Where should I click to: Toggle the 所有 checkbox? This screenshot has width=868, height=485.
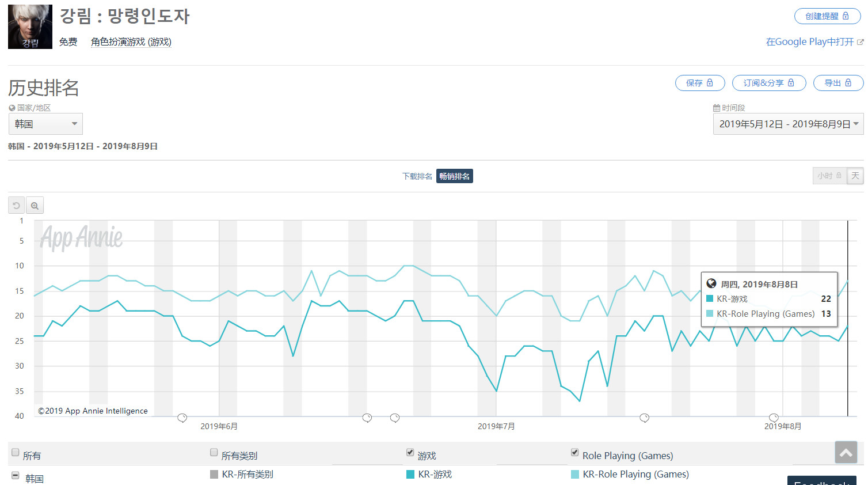(x=16, y=452)
